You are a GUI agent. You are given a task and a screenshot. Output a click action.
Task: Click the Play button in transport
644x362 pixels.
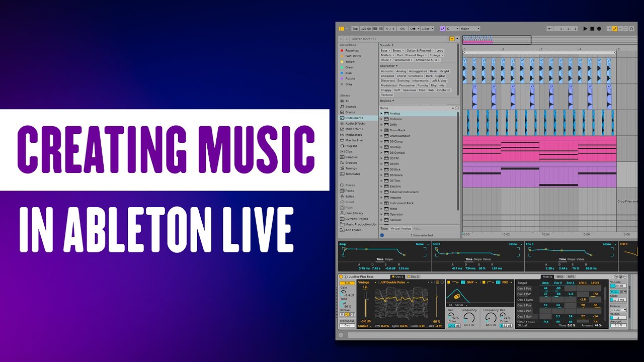(585, 29)
